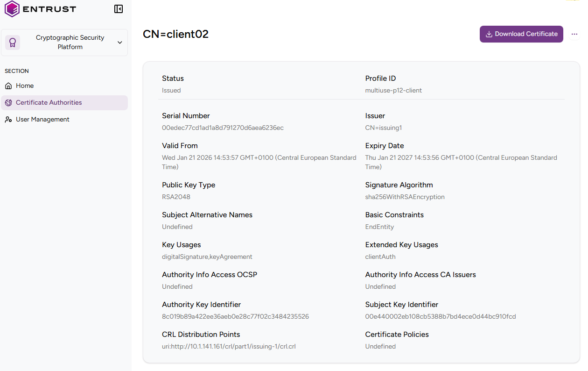
Task: Click the serial number value
Action: tap(223, 128)
